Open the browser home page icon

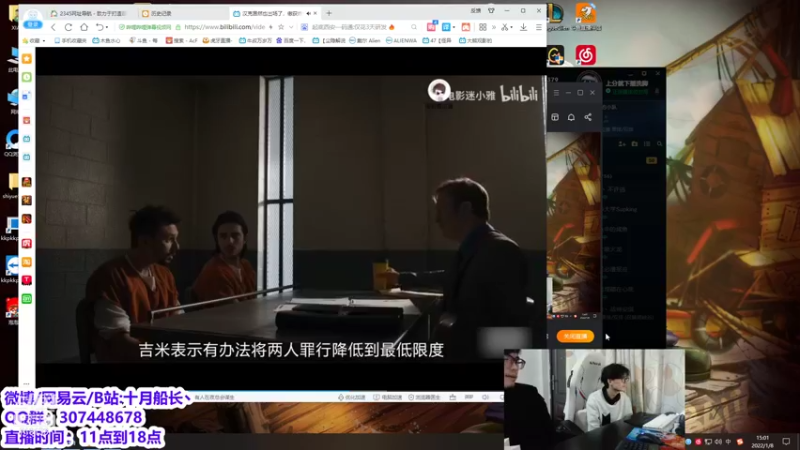[x=84, y=27]
